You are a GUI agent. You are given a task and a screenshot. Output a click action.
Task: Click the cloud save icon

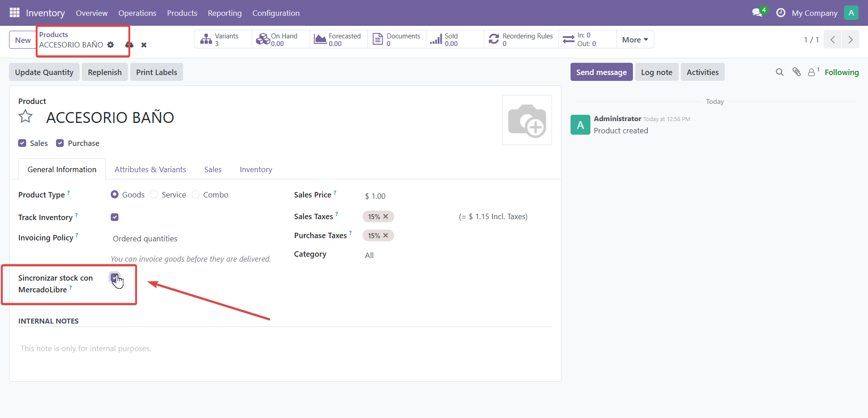[x=129, y=45]
